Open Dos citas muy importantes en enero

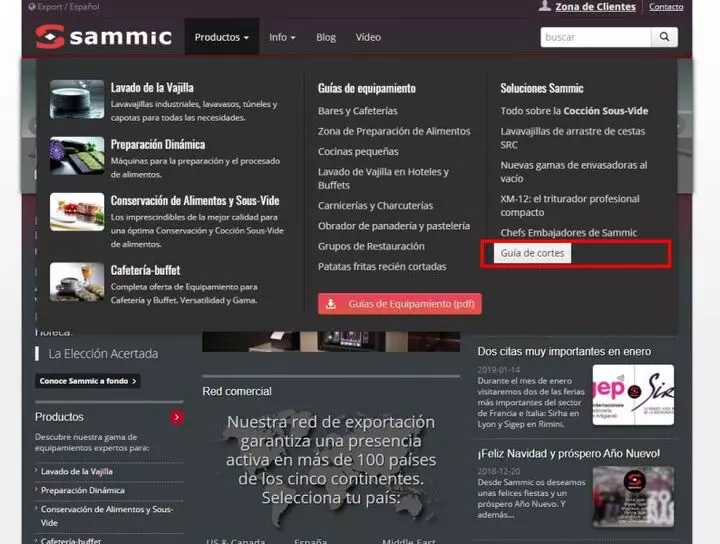pyautogui.click(x=564, y=352)
